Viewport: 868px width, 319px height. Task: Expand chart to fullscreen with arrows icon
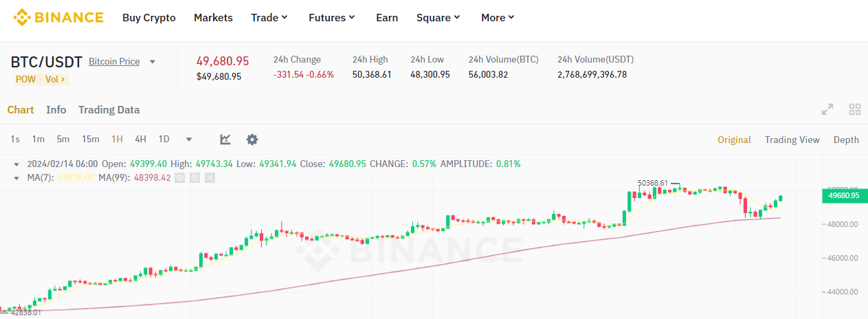coord(827,109)
